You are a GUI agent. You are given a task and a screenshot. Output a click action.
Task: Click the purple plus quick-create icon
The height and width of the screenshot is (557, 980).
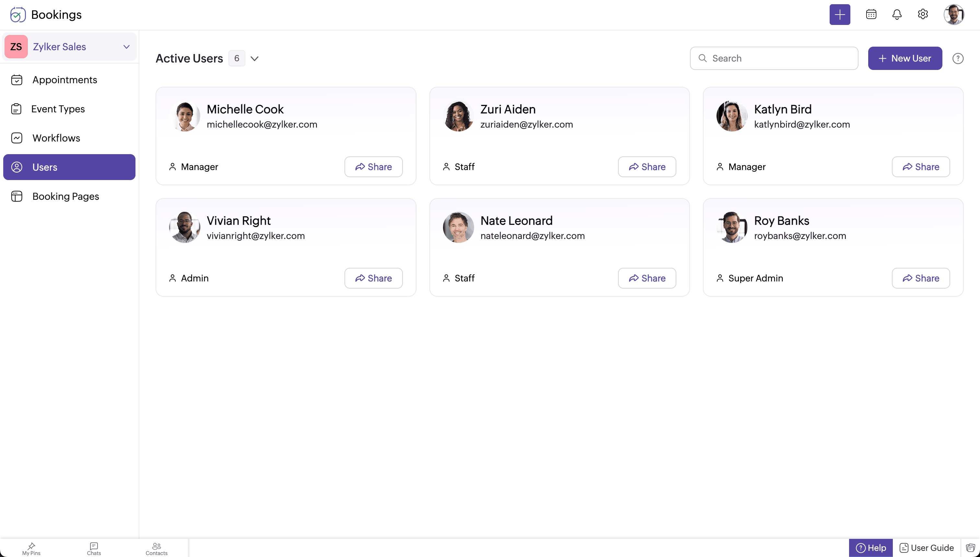click(839, 15)
